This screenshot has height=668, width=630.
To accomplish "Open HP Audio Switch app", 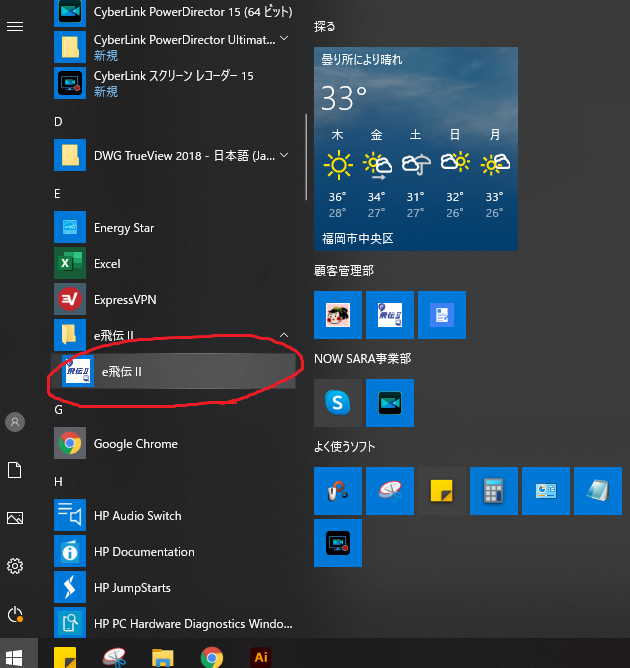I will click(x=137, y=516).
